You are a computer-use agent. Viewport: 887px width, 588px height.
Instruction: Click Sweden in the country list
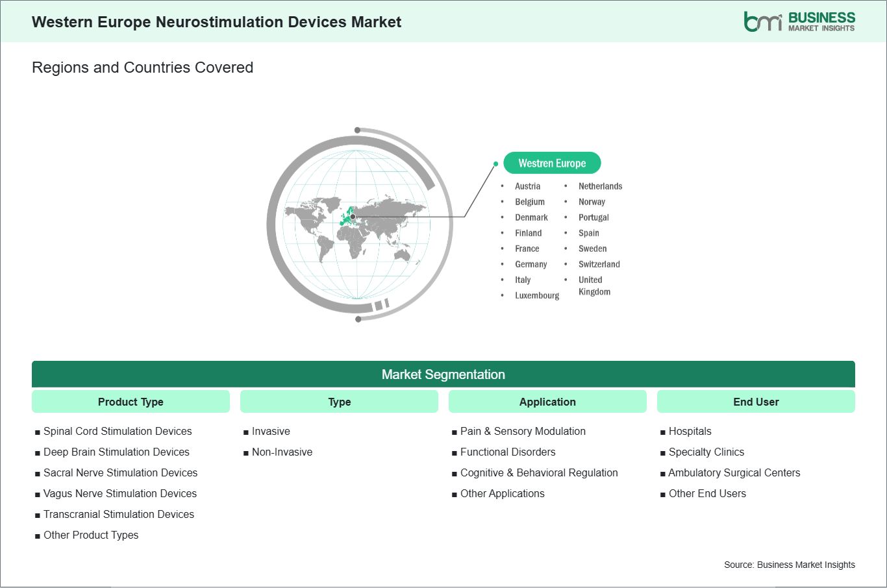pos(592,249)
